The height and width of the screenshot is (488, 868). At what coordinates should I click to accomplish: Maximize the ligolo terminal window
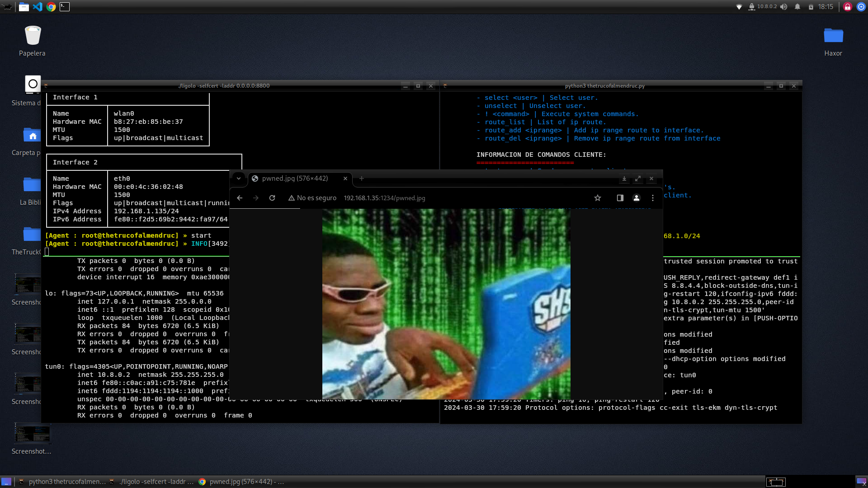(418, 86)
